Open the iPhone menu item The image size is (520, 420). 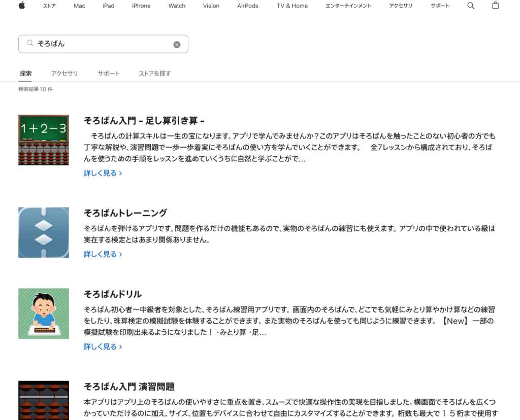coord(141,6)
